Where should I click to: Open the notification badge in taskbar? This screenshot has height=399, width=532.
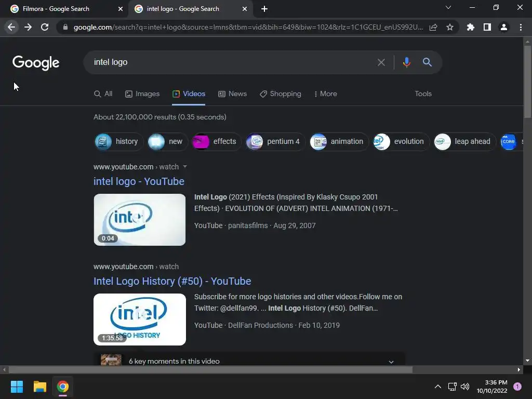[517, 387]
